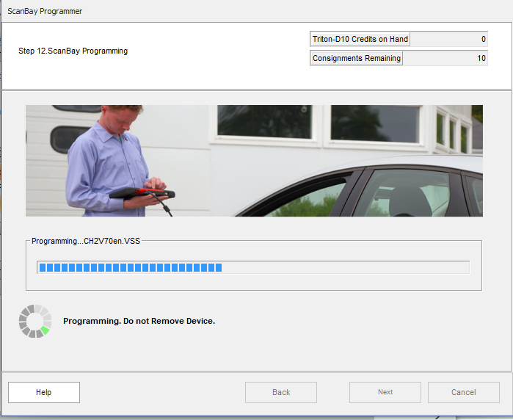Click the empty portion of progress bar

tap(345, 267)
